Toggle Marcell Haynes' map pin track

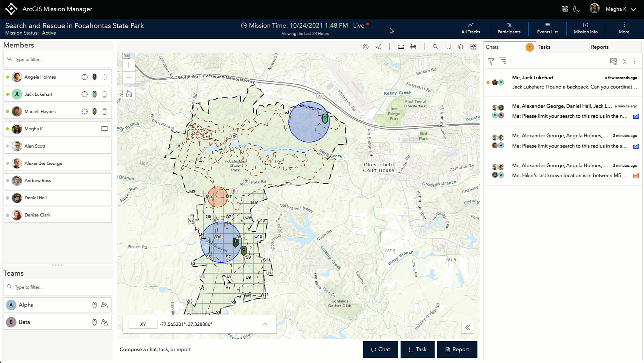pyautogui.click(x=94, y=112)
